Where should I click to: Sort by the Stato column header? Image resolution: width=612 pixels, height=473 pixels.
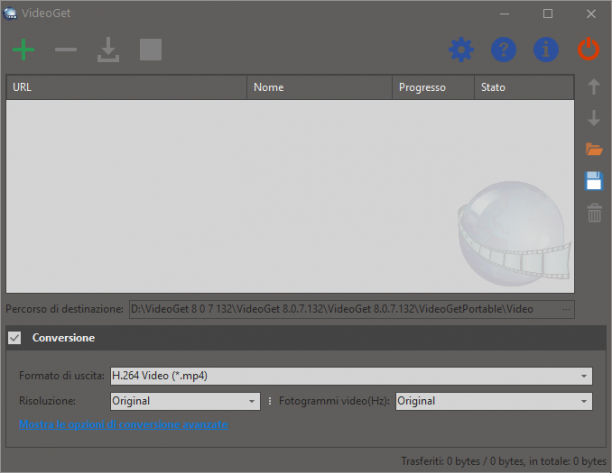point(524,87)
